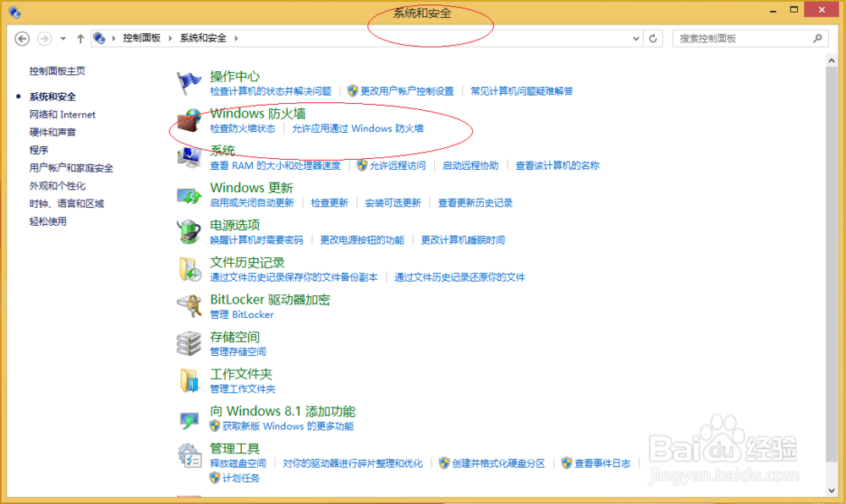Open 系统 using the monitor icon
Screen dimensions: 846x504
click(189, 159)
